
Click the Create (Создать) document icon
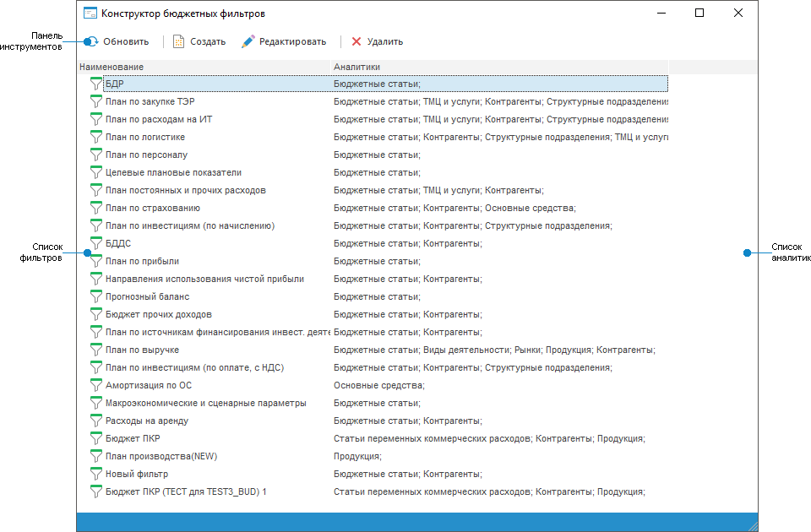click(178, 41)
